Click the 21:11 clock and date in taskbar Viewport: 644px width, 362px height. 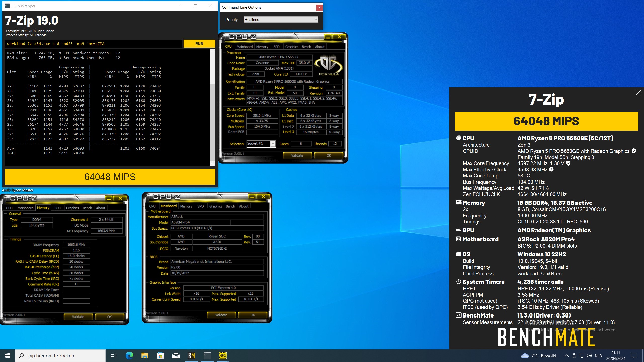pyautogui.click(x=616, y=356)
